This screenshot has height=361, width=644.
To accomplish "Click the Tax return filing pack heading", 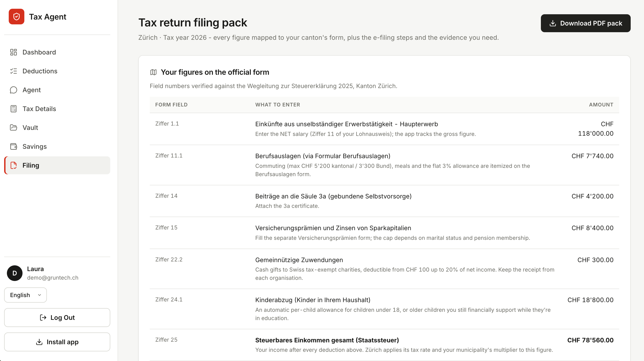I will [193, 23].
